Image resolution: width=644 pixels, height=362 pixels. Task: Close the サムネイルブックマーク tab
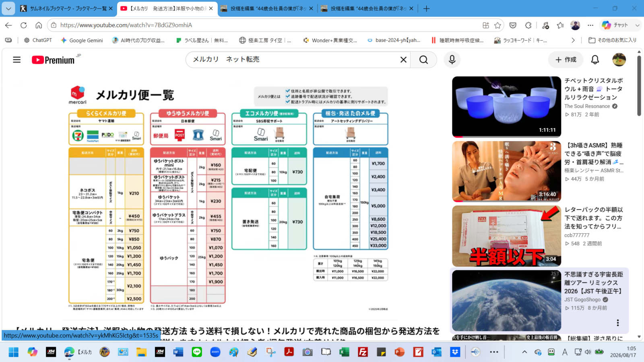click(x=110, y=8)
